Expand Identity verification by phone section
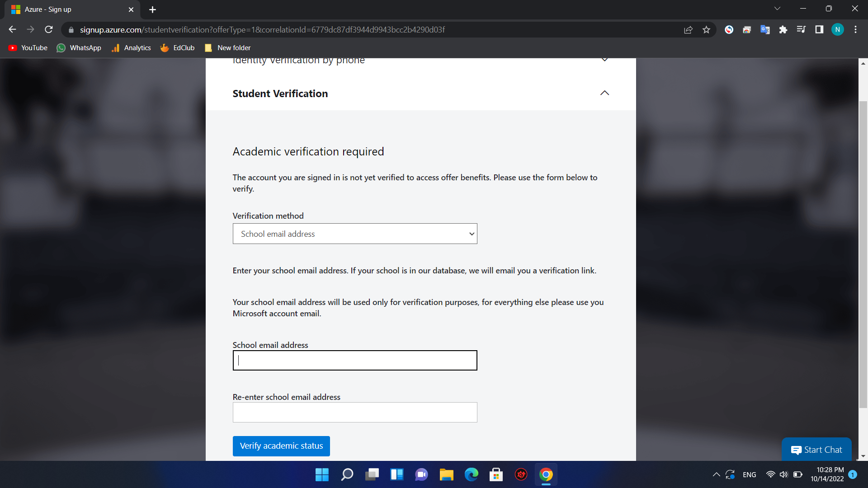The image size is (868, 488). coord(604,60)
